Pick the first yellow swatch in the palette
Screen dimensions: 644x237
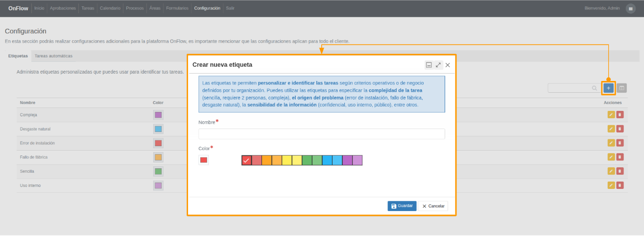click(286, 160)
